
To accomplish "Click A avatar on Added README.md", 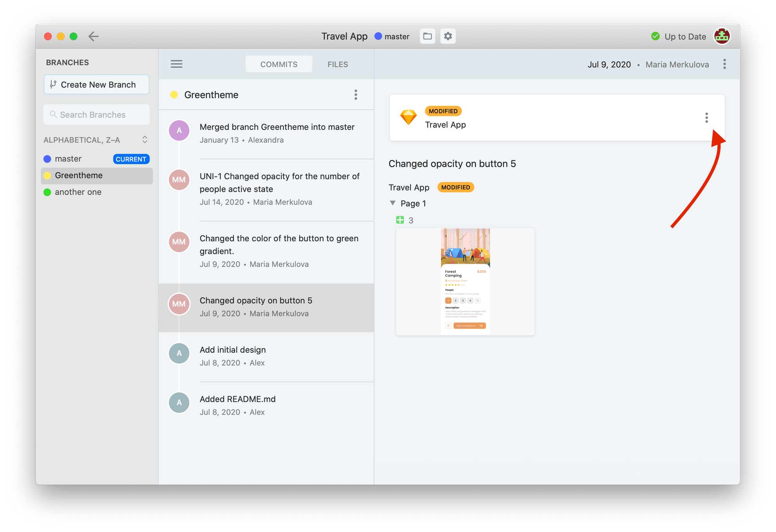I will coord(179,402).
